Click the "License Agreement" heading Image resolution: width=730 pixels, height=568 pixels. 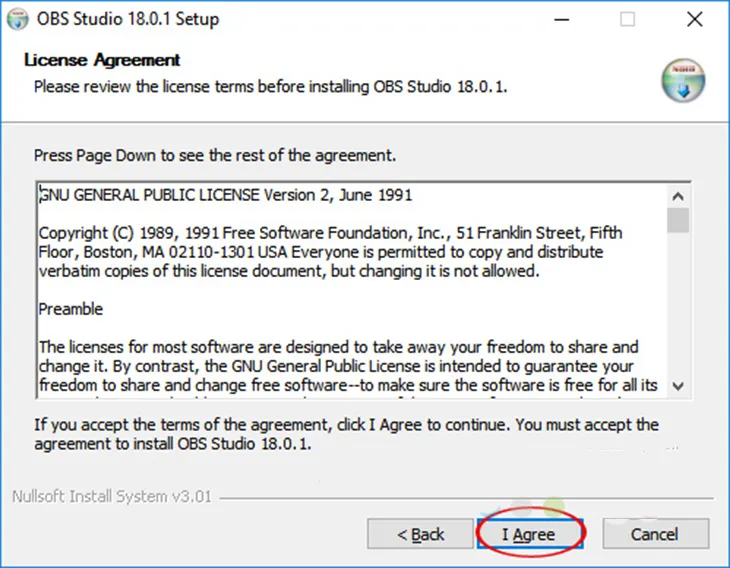coord(101,60)
